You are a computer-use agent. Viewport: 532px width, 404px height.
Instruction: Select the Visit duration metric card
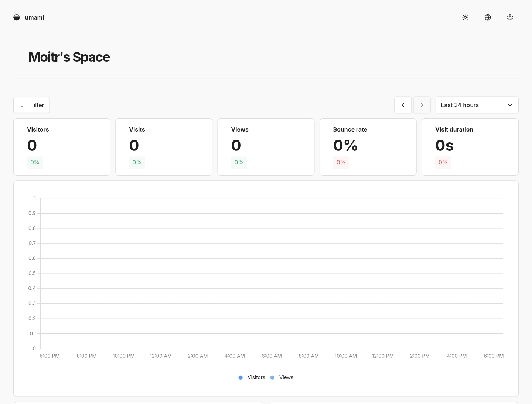pos(470,147)
